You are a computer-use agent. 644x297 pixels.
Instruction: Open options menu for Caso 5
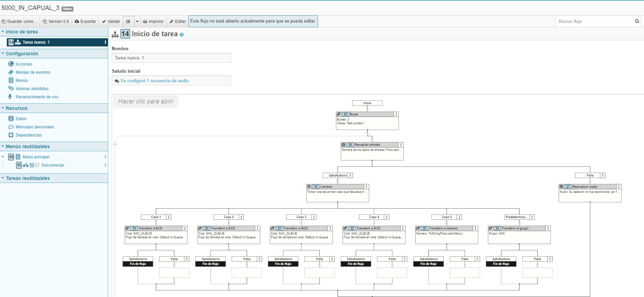point(459,217)
